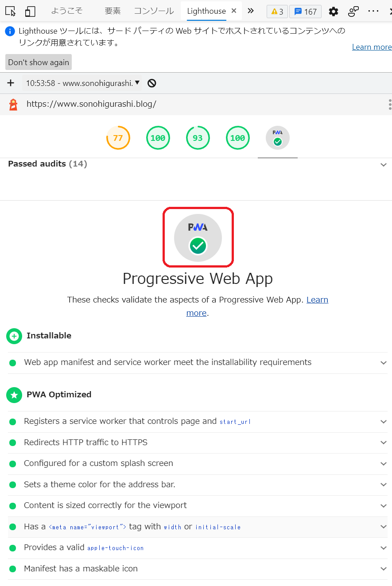Open the 167 messages issues counter
The width and height of the screenshot is (392, 586).
point(305,12)
